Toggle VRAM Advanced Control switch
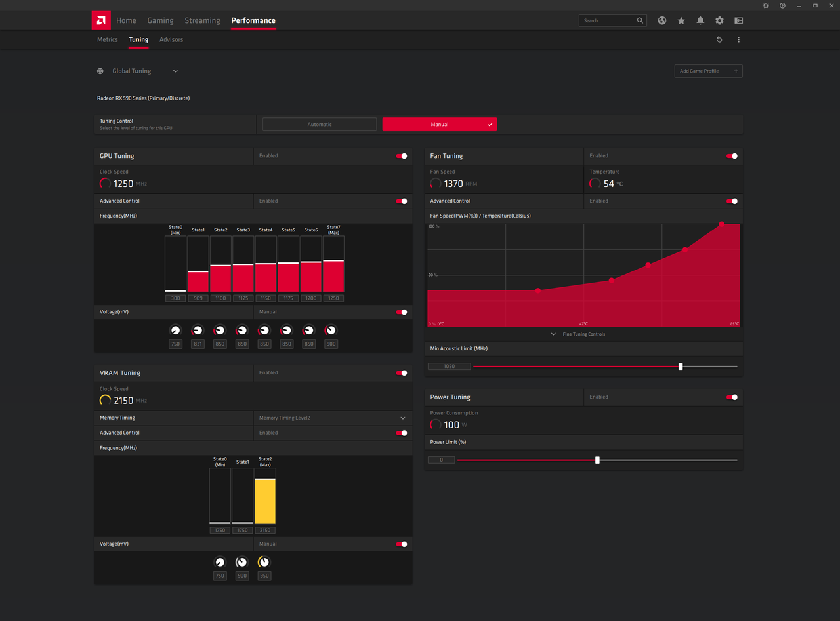Screen dimensions: 840x621 [x=402, y=433]
